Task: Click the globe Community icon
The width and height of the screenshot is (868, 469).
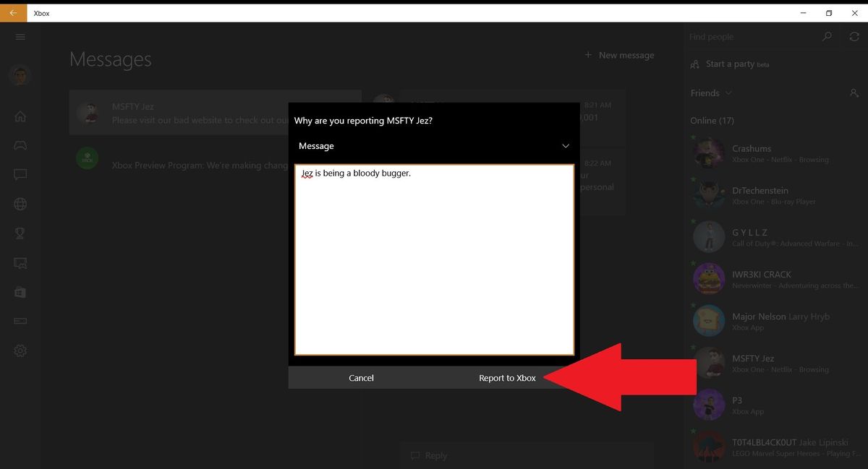Action: (20, 203)
